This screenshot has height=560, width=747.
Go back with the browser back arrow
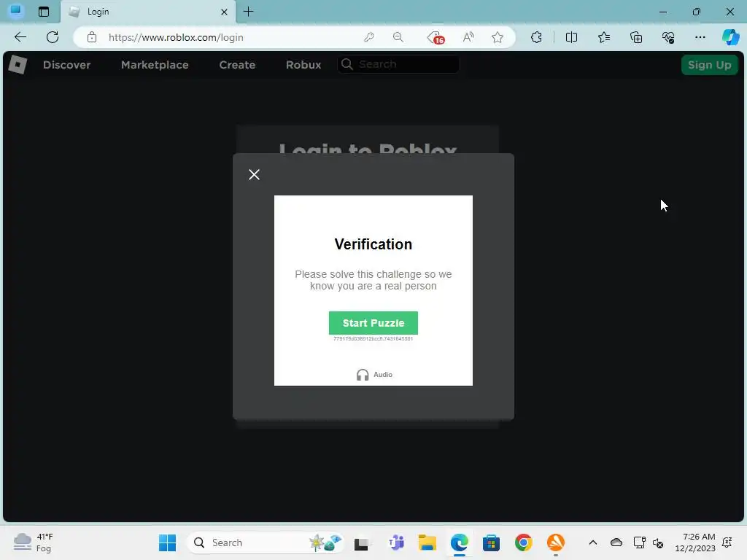click(x=20, y=37)
